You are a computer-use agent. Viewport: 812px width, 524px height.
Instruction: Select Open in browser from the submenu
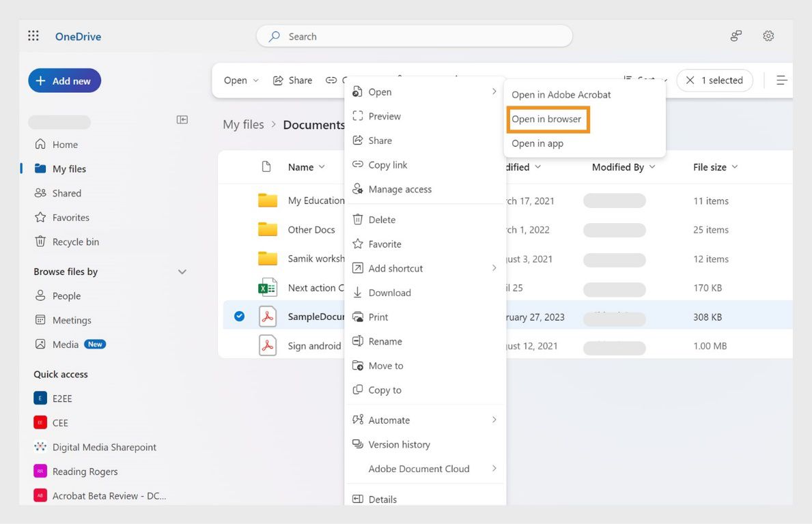548,119
